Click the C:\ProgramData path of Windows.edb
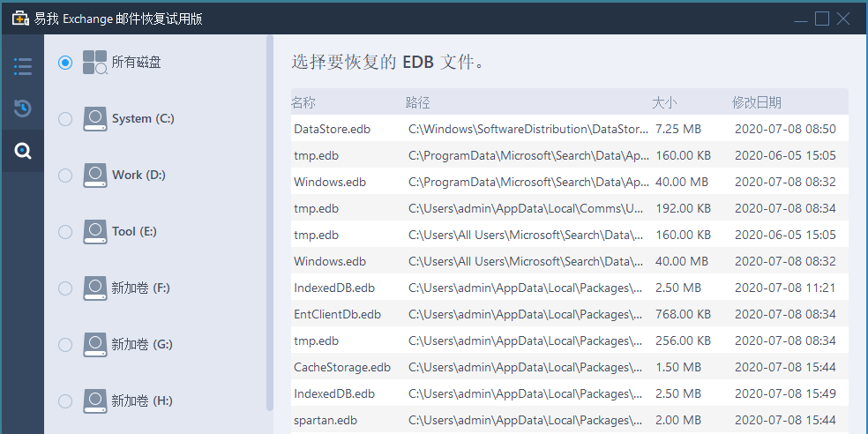Screen dimensions: 868x434 pos(528,182)
